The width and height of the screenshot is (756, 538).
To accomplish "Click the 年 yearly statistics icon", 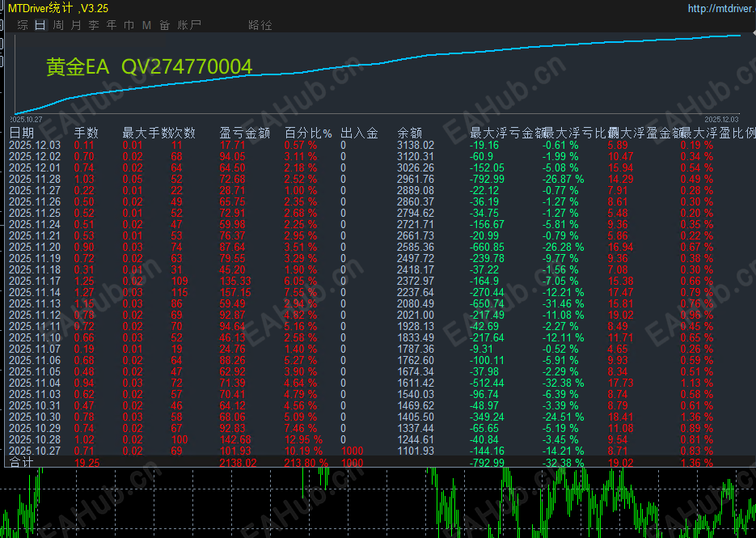I will (111, 25).
